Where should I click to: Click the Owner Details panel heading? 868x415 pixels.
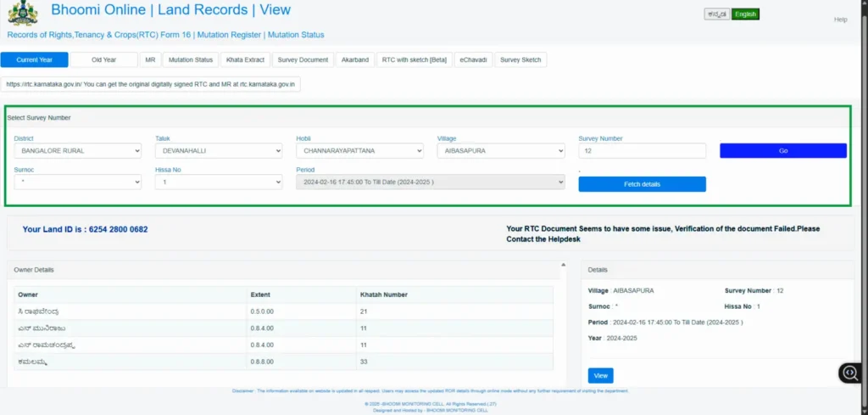(34, 270)
